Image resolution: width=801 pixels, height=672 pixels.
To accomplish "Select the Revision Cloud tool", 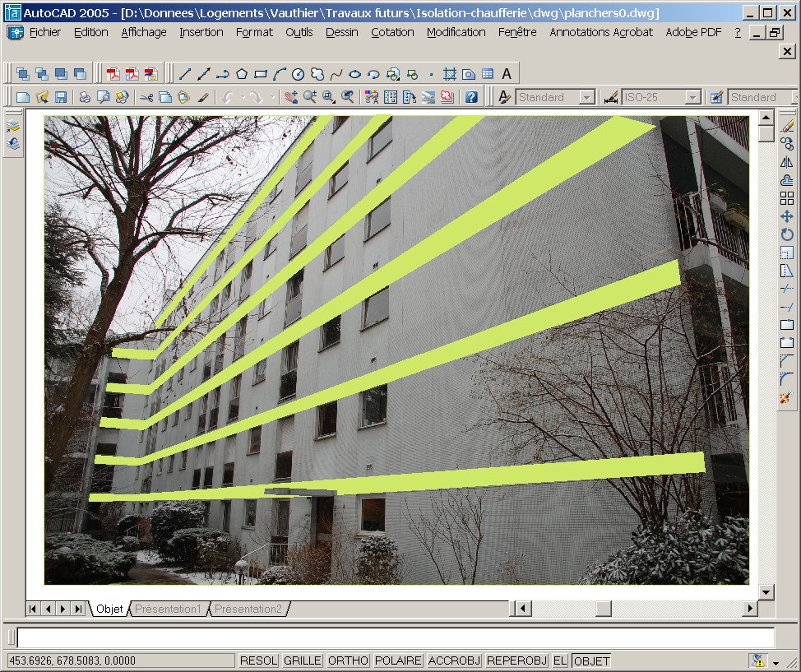I will pyautogui.click(x=317, y=74).
